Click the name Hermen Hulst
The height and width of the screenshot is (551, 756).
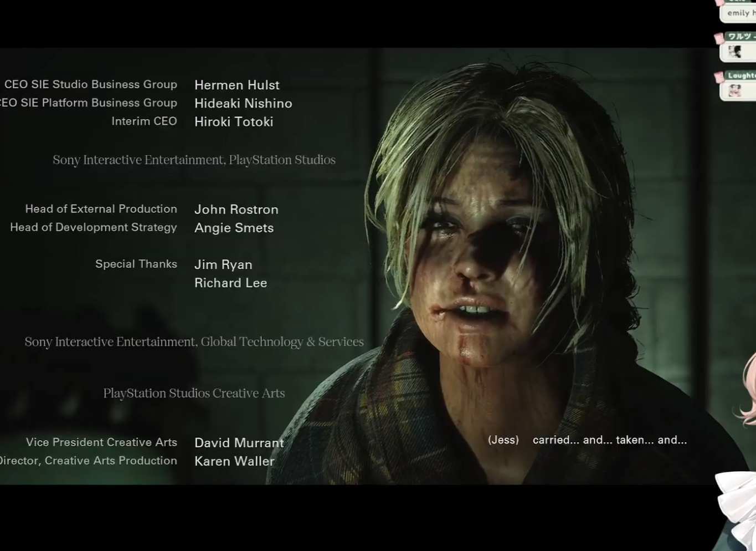pyautogui.click(x=237, y=85)
